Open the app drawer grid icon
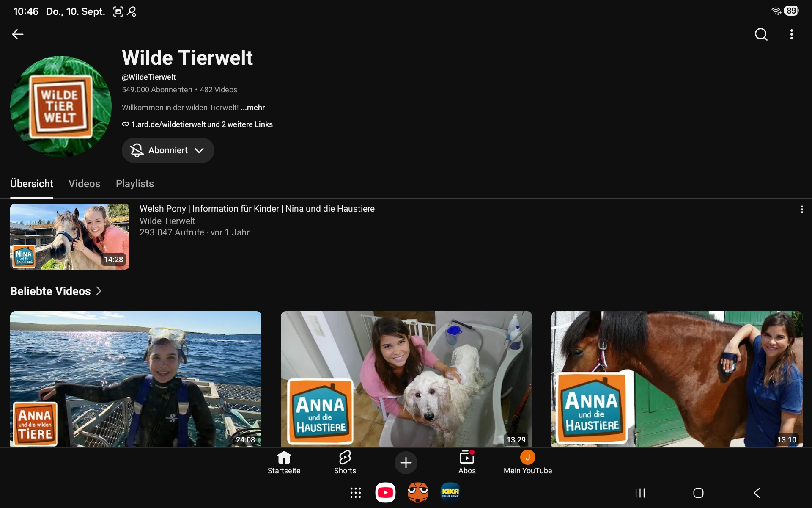This screenshot has height=508, width=812. 356,493
